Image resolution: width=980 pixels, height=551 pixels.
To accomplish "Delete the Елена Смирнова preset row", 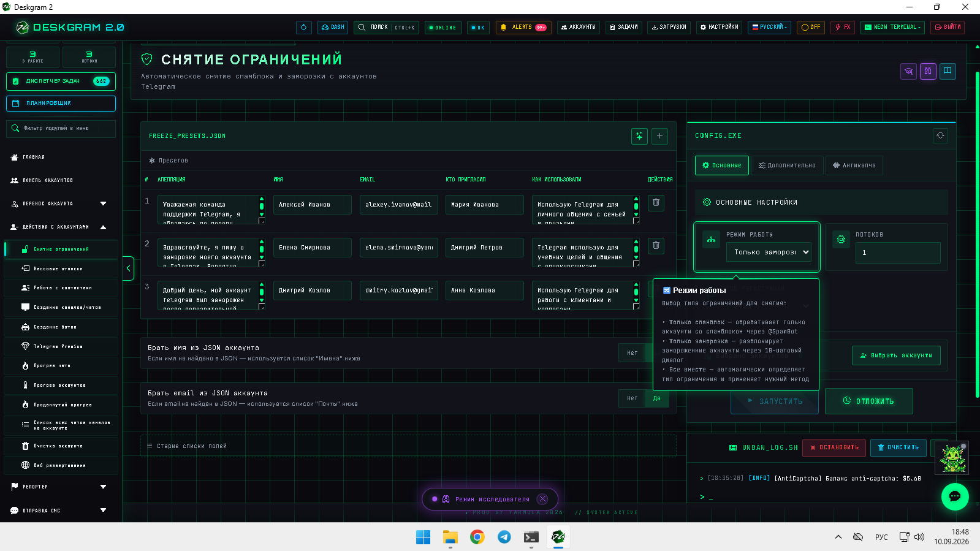I will pyautogui.click(x=656, y=246).
